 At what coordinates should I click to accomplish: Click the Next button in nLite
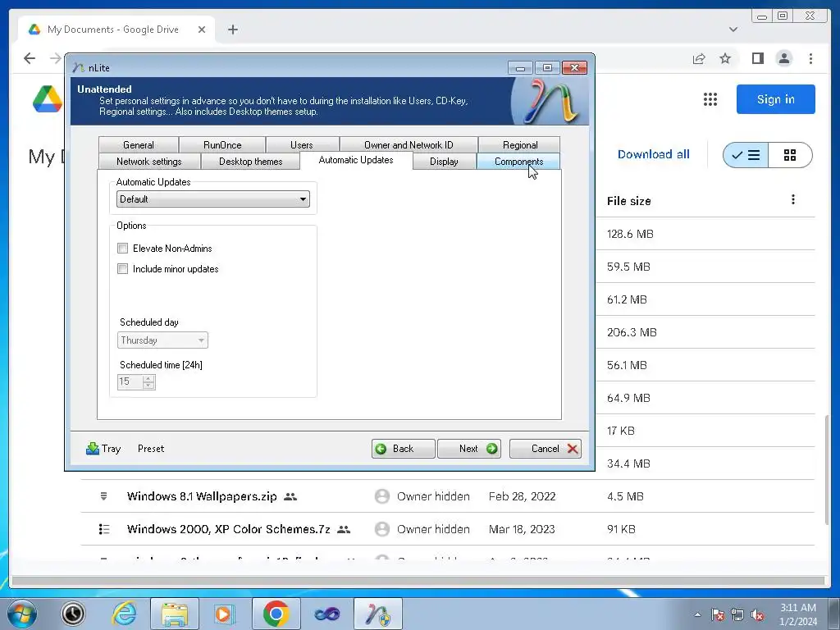[468, 449]
